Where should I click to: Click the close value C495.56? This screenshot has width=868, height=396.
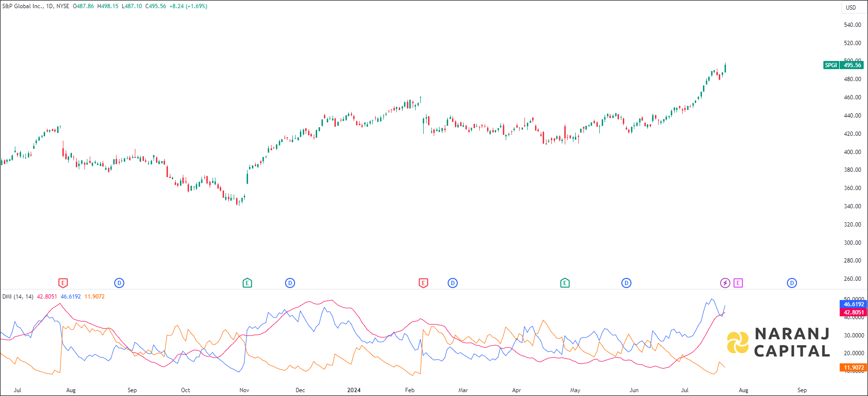(155, 6)
